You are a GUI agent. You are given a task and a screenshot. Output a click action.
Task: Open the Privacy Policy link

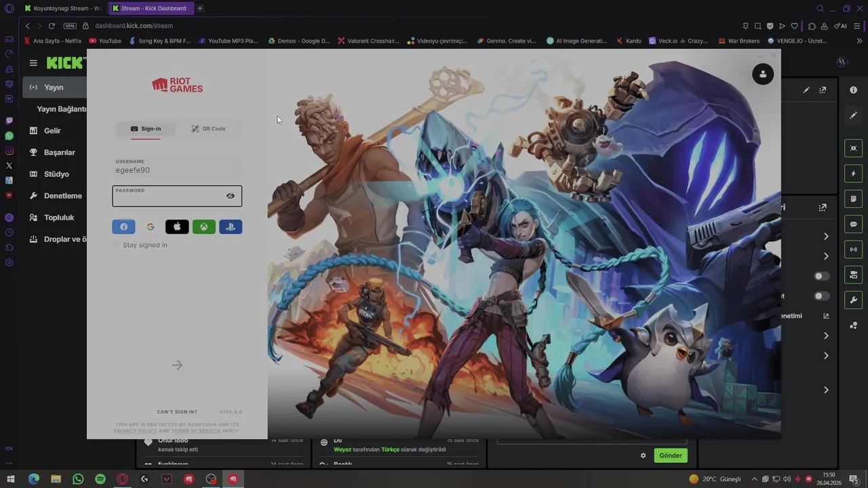pos(135,431)
